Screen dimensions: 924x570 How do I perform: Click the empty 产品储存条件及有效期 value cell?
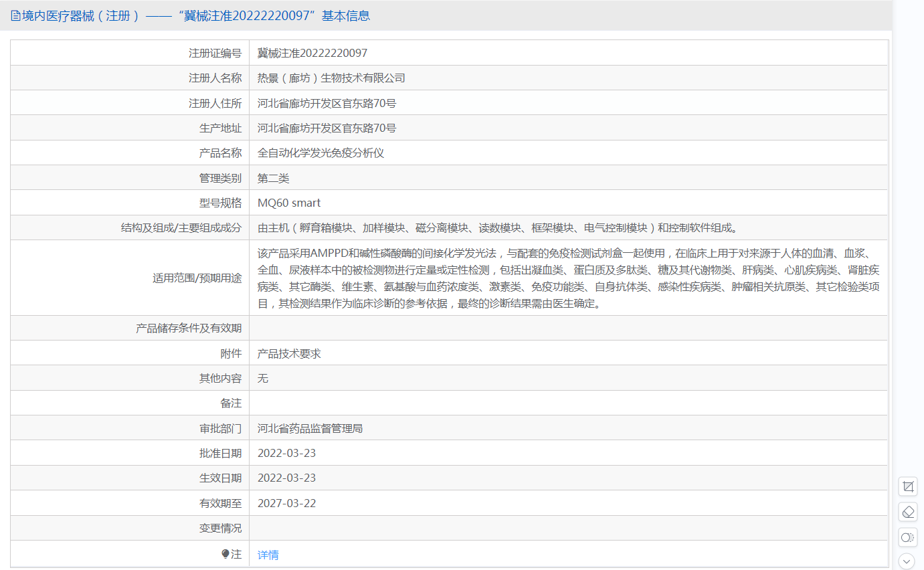[569, 328]
